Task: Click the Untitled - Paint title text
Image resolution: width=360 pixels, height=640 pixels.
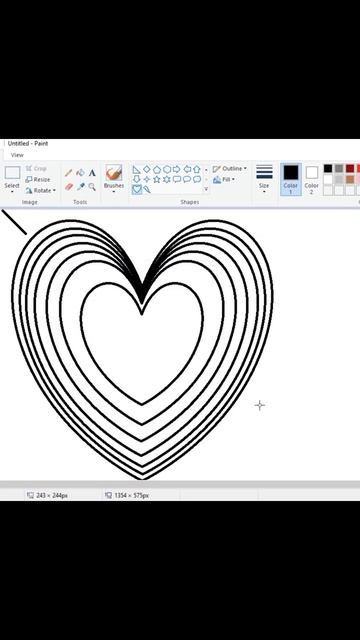Action: tap(28, 144)
